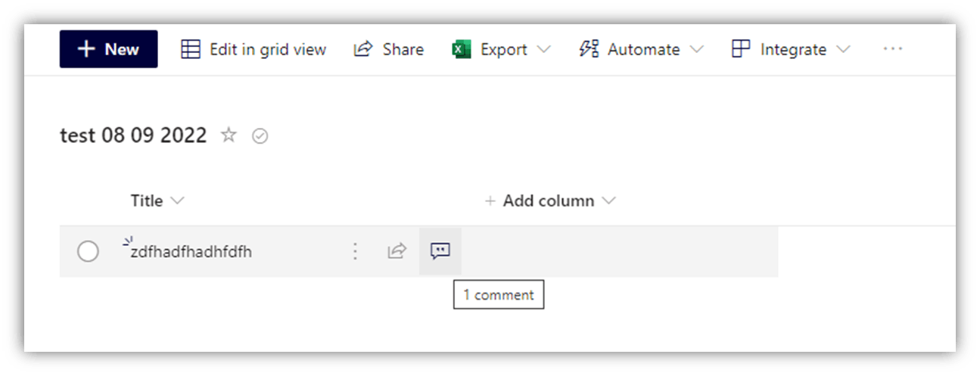Click the grid view table icon
980x376 pixels.
click(191, 49)
